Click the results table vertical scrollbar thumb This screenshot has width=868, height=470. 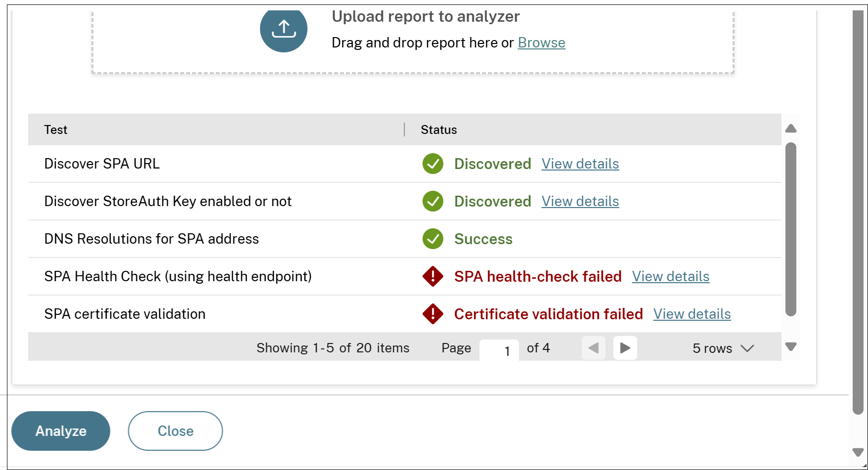pyautogui.click(x=791, y=229)
